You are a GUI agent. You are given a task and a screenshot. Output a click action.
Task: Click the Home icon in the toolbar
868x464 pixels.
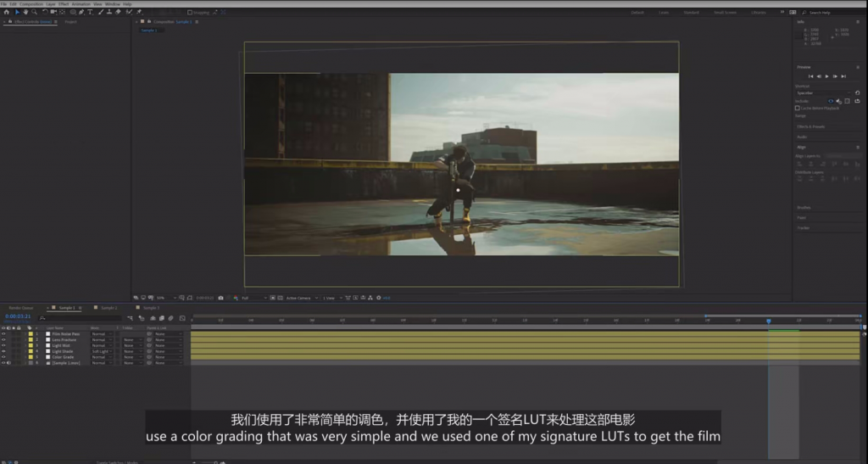6,12
